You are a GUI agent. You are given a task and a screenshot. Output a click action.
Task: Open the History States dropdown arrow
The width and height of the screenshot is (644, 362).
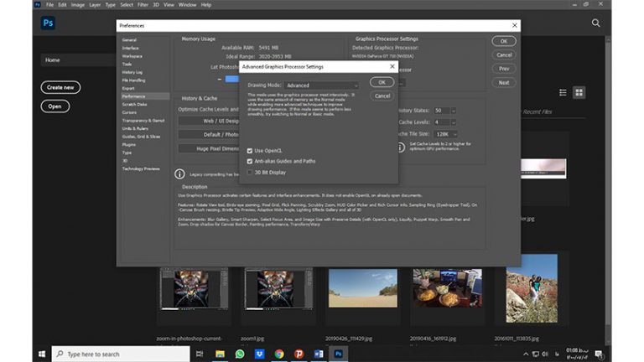(454, 111)
